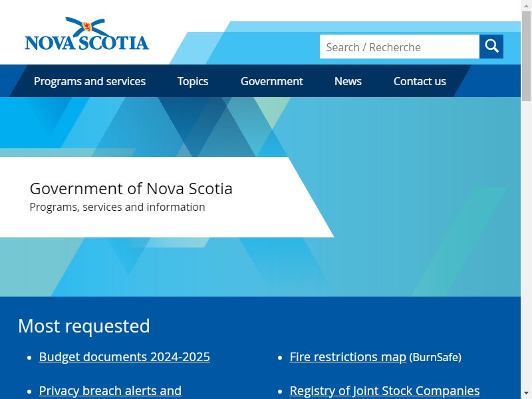532x399 pixels.
Task: Open the Programs and services menu
Action: pyautogui.click(x=90, y=81)
